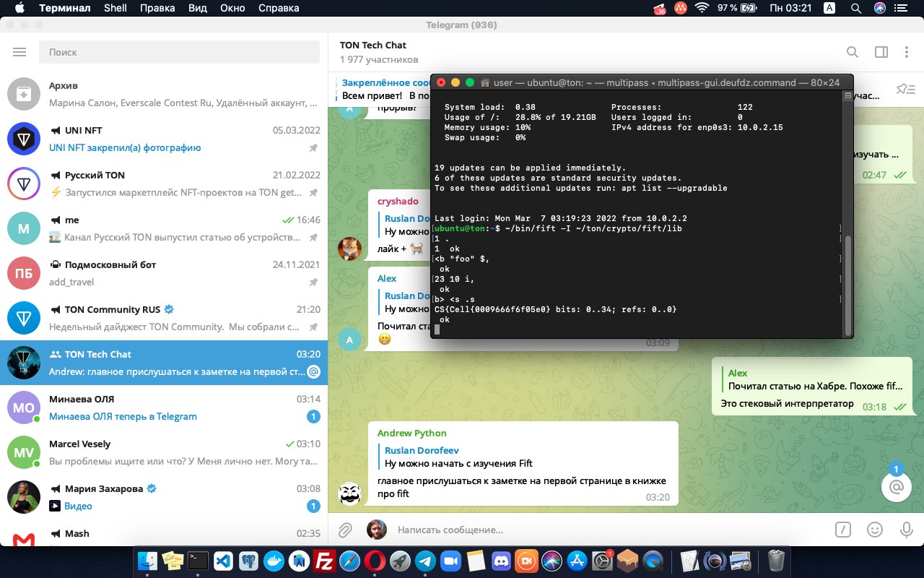Open Stickies from the Dock

173,560
